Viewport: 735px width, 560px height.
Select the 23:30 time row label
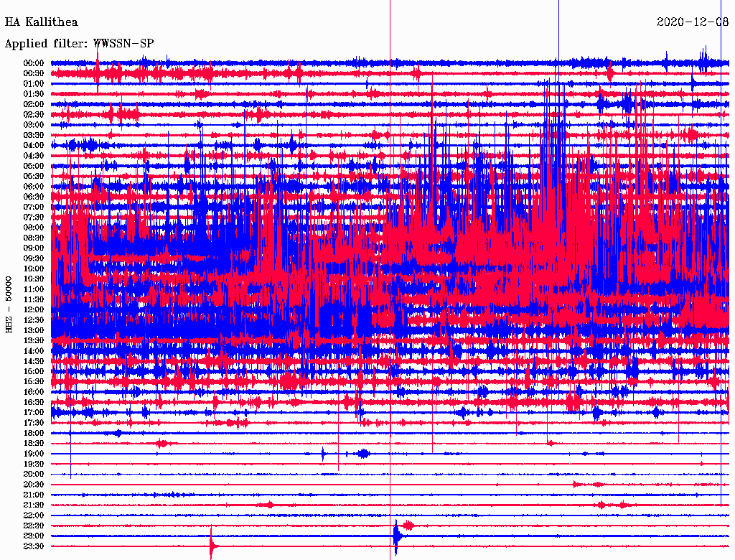click(x=34, y=546)
